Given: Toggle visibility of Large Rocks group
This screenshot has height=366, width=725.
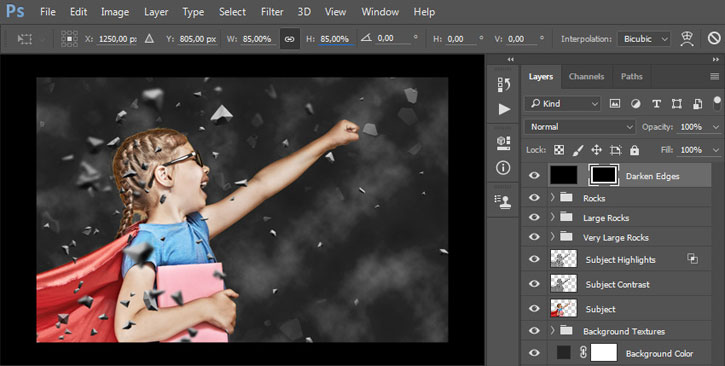Looking at the screenshot, I should click(x=534, y=217).
